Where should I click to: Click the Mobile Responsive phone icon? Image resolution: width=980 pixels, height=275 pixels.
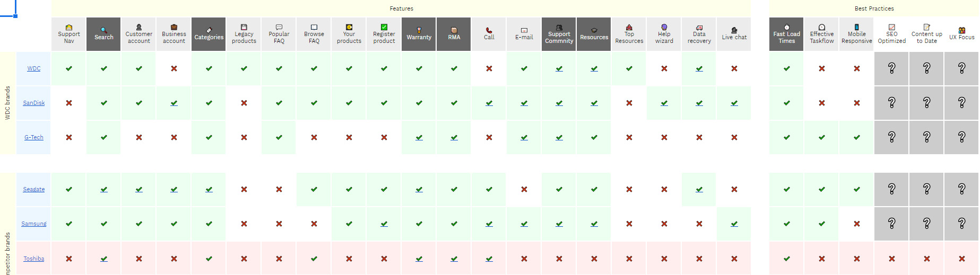(x=857, y=27)
